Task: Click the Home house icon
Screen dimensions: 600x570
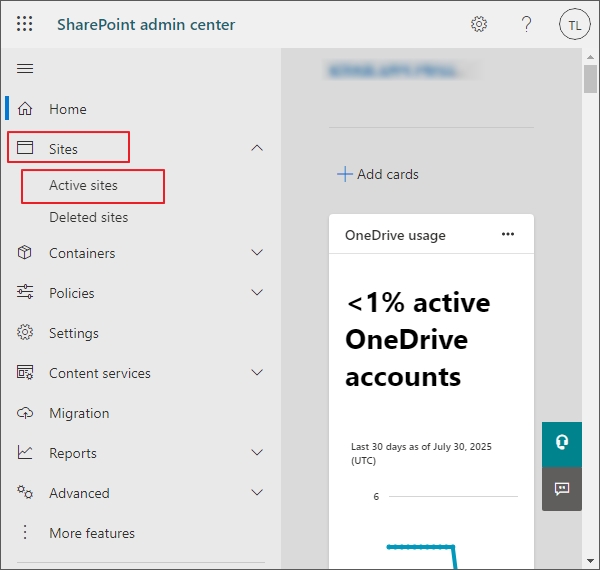Action: point(25,109)
